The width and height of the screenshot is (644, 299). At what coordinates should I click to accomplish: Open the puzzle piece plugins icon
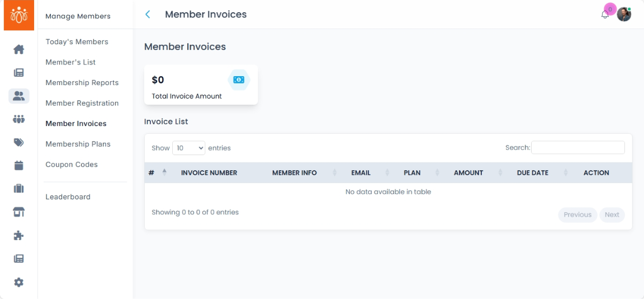[19, 236]
